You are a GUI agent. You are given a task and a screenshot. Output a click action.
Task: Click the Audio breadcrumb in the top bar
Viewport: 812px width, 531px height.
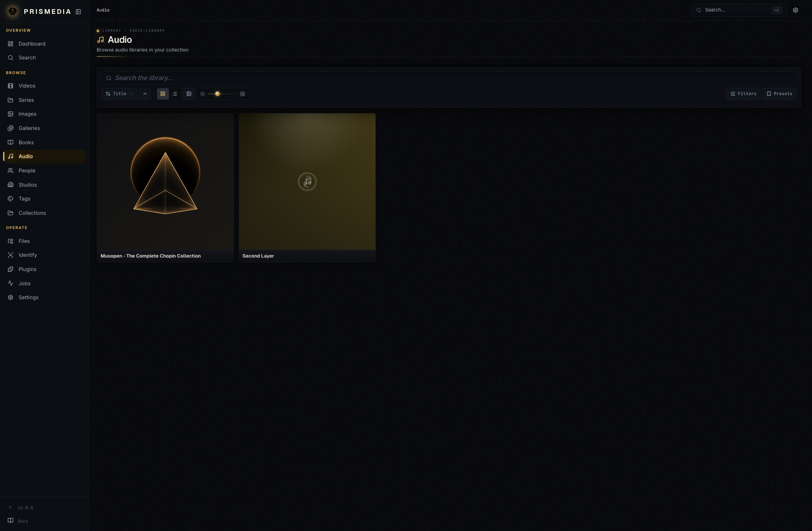point(103,10)
